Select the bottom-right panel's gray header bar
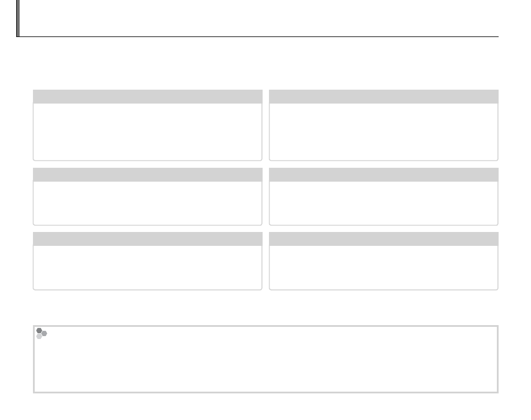 [x=384, y=239]
